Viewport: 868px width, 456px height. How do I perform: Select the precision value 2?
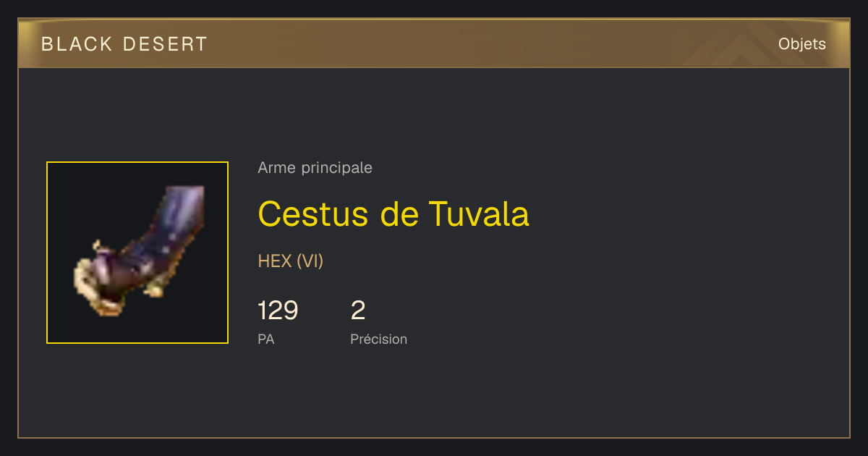(x=358, y=311)
